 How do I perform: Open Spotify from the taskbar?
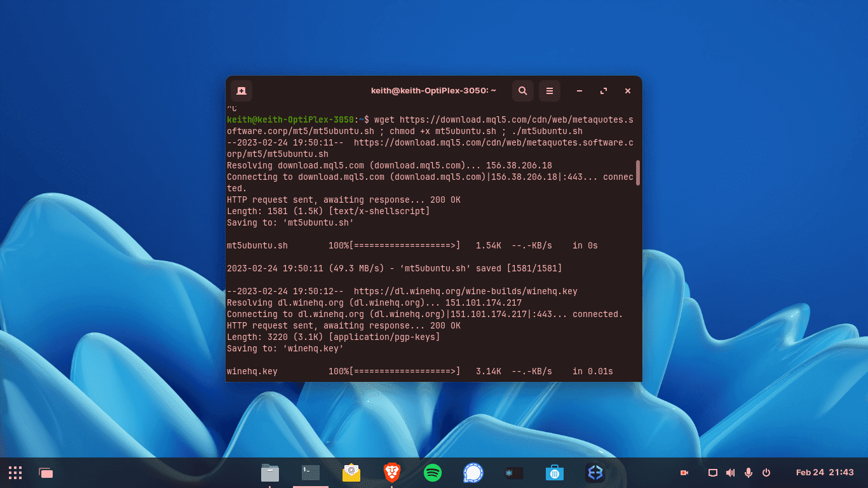point(433,473)
